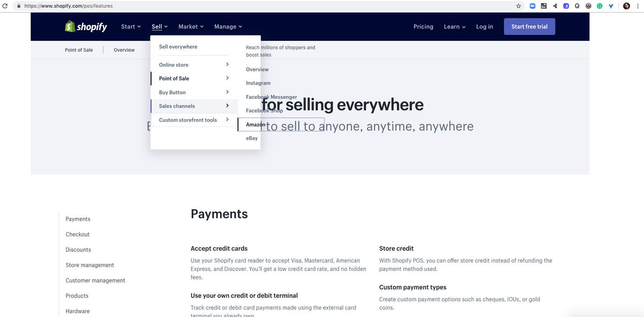Expand the Custom storefront tools submenu arrow
Viewport: 644px width, 317px height.
click(x=227, y=120)
